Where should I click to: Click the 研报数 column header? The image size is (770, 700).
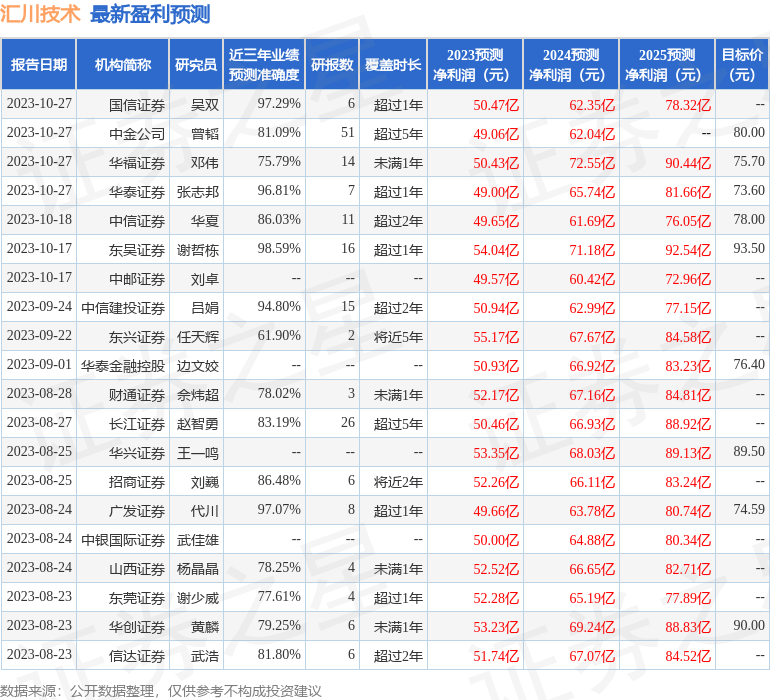tap(332, 64)
